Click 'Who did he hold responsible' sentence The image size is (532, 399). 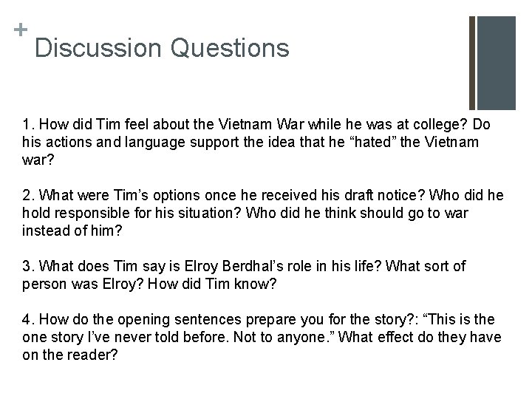tap(263, 204)
